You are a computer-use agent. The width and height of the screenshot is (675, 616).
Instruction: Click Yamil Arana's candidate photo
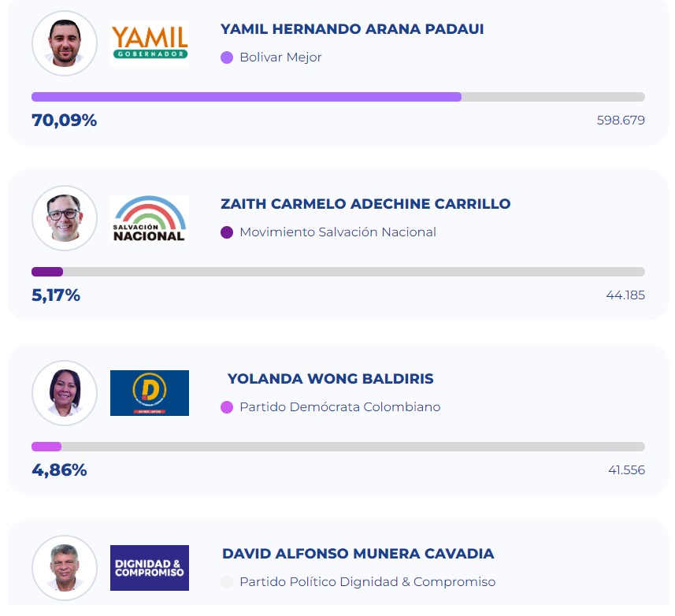(x=65, y=43)
